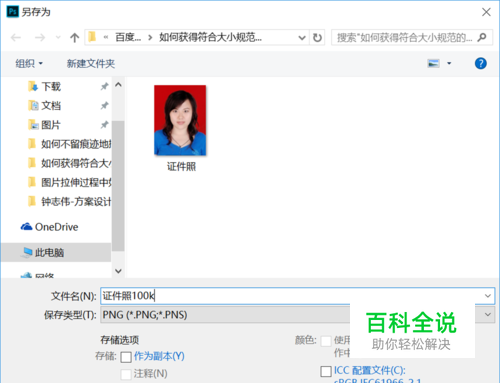Select the 证件照 photo thumbnail
Image resolution: width=500 pixels, height=383 pixels.
coord(180,120)
